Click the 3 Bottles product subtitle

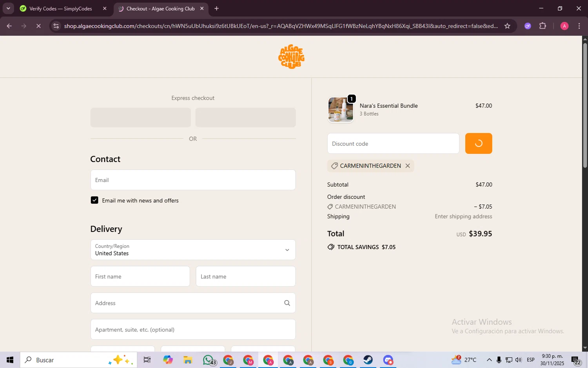(369, 114)
